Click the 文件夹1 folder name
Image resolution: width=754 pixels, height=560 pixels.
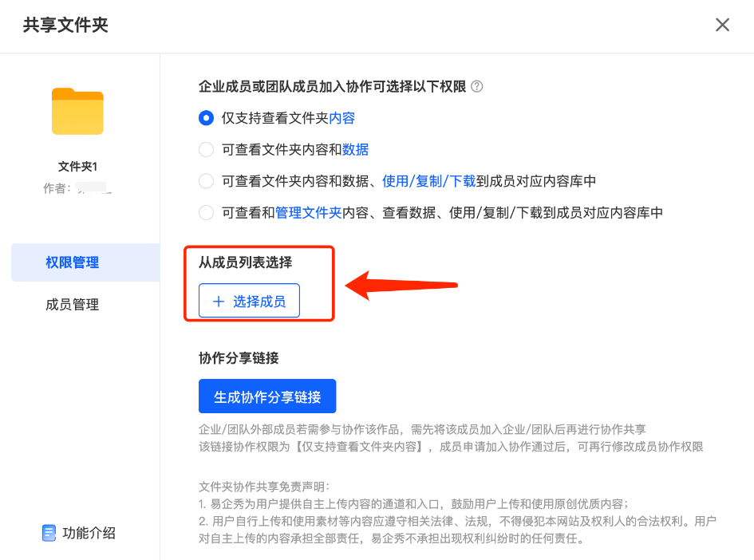coord(77,166)
